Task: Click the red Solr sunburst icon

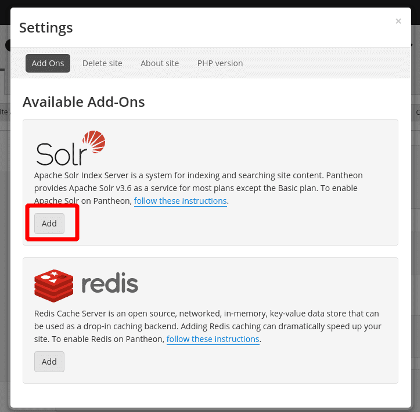Action: (x=94, y=142)
